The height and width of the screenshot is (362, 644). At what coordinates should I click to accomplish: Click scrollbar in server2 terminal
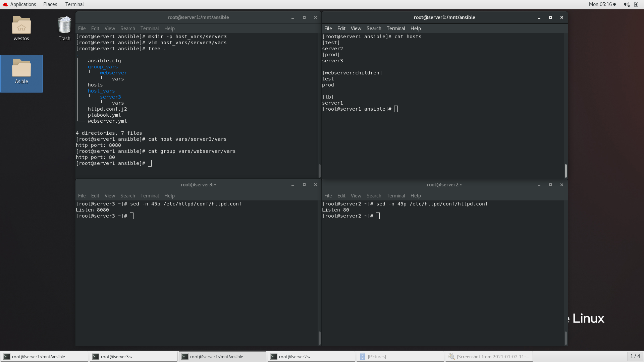point(566,338)
